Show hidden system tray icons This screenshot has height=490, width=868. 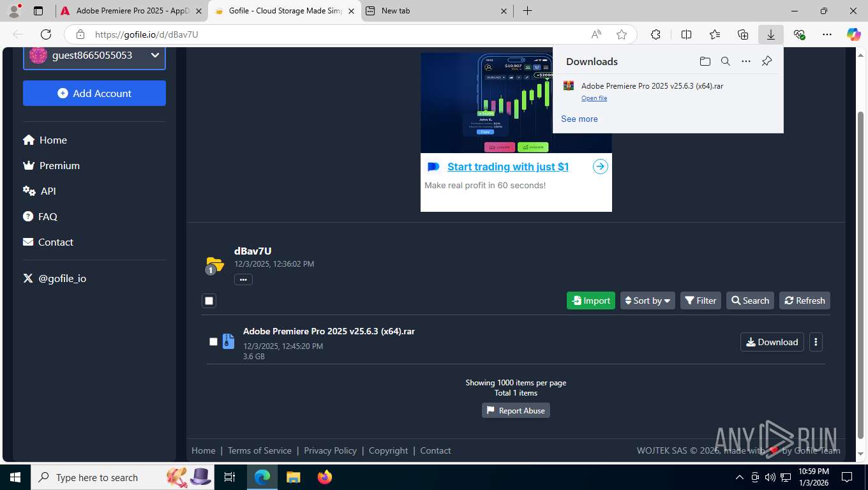pyautogui.click(x=740, y=477)
